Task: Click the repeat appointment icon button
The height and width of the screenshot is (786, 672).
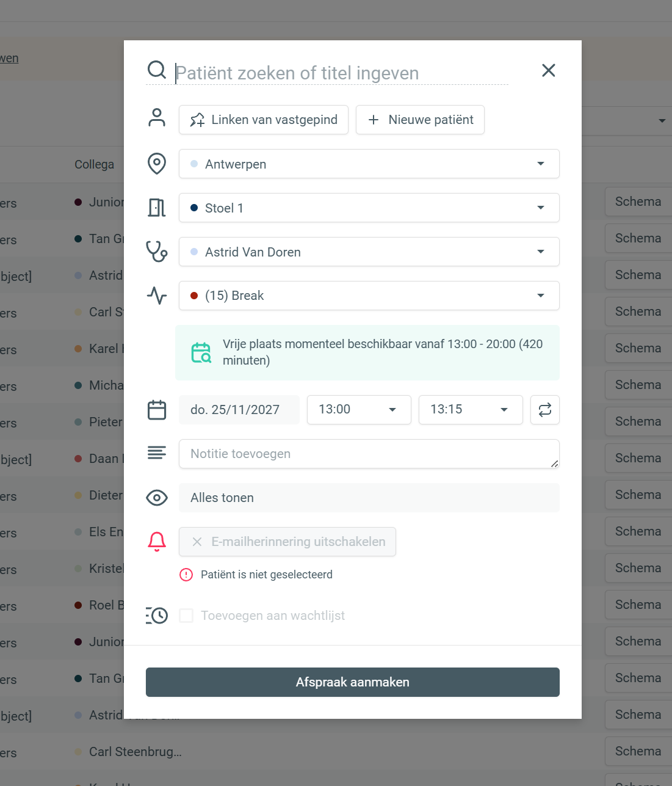Action: (x=545, y=409)
